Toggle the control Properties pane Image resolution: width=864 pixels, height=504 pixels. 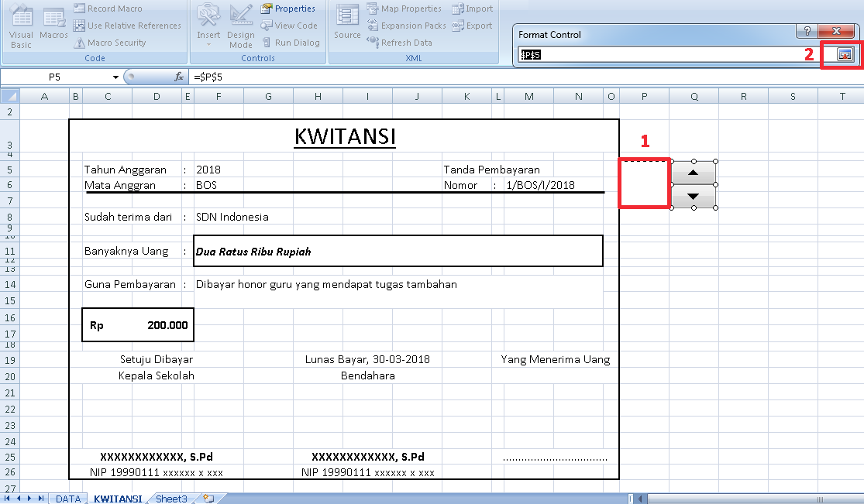(287, 8)
